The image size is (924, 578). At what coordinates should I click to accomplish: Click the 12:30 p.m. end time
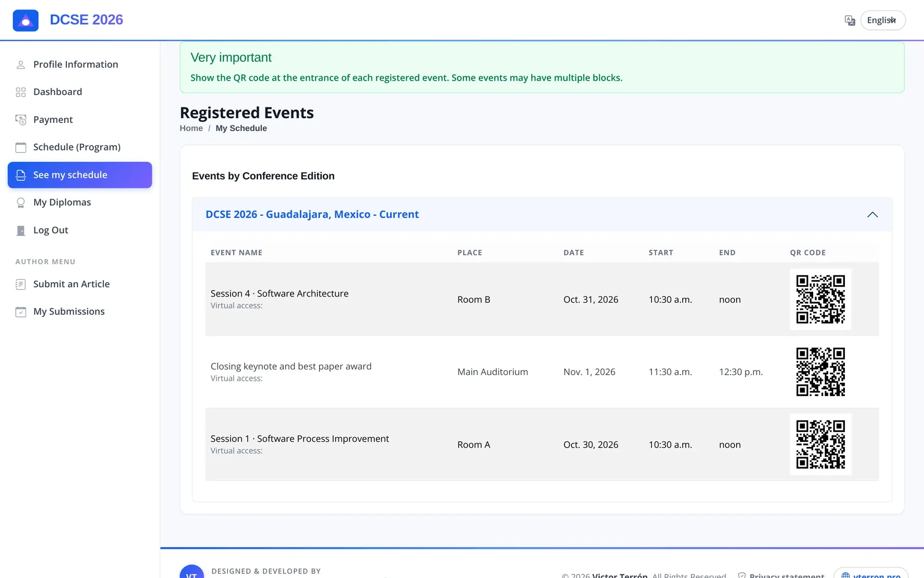click(x=741, y=372)
